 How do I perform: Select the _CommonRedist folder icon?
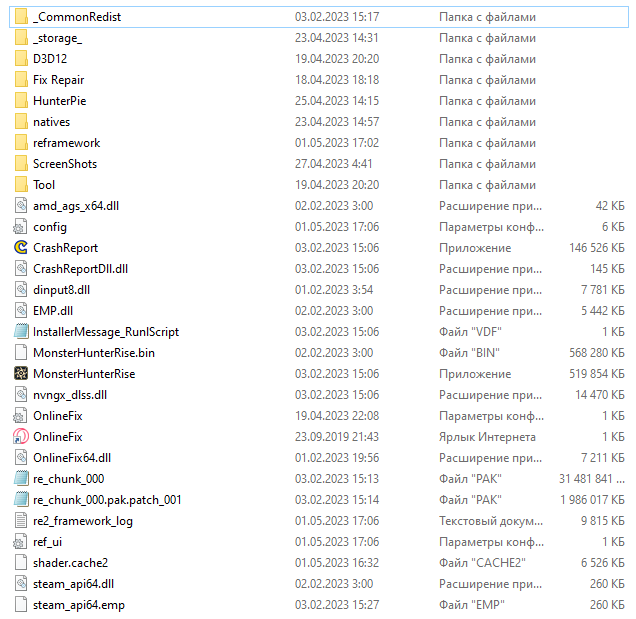pyautogui.click(x=21, y=17)
